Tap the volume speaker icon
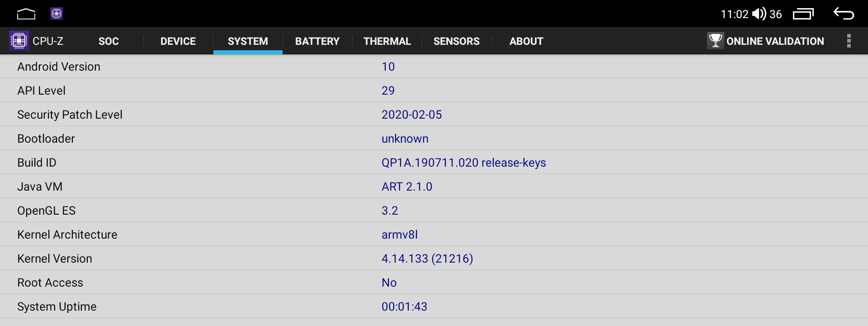 coord(759,14)
